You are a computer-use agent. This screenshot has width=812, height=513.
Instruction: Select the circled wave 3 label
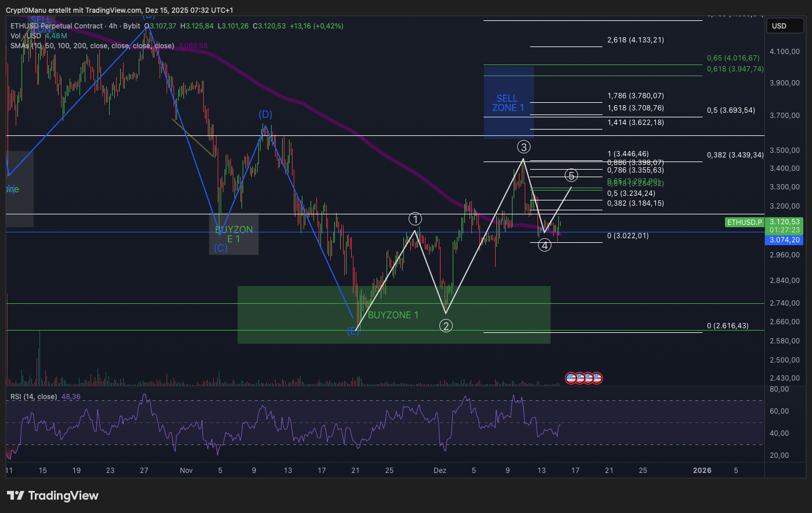[524, 147]
